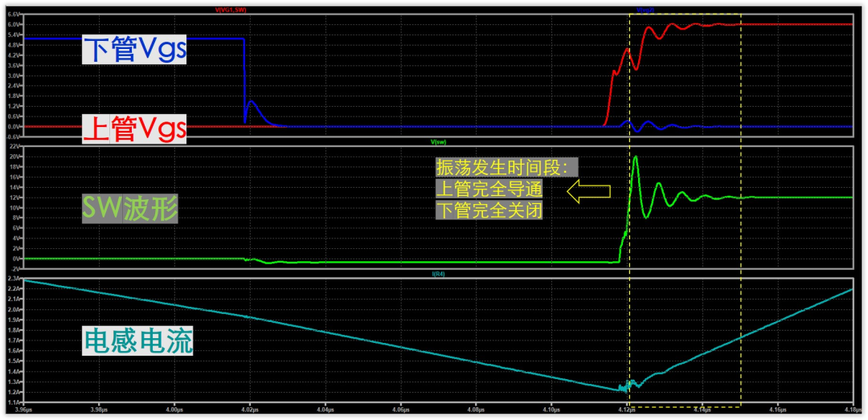868x420 pixels.
Task: Click the 20V axis value in SW pane
Action: 16,157
